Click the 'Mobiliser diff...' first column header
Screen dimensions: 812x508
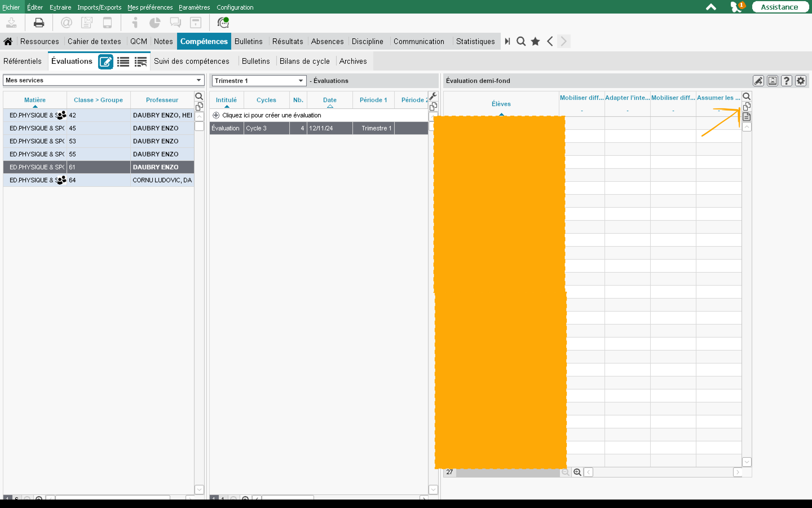[x=581, y=98]
